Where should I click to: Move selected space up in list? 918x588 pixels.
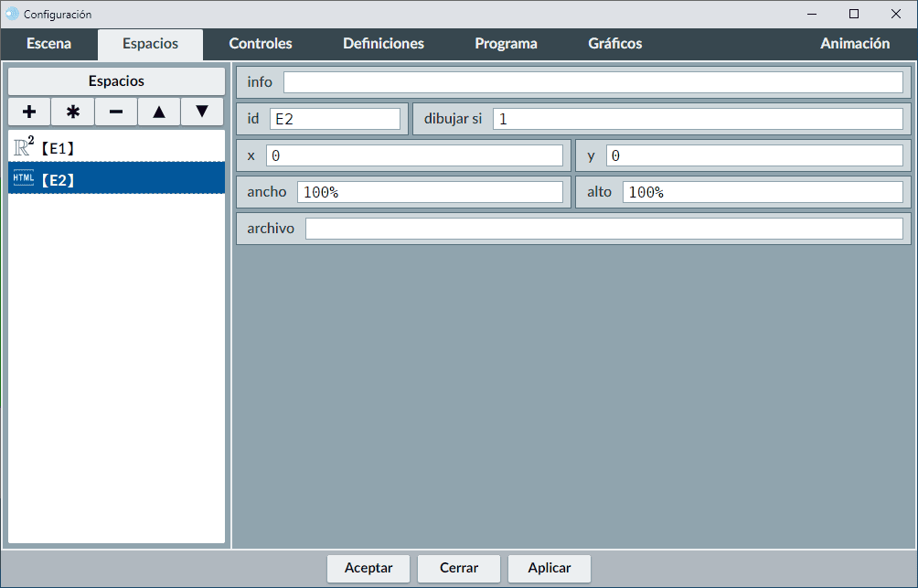(x=159, y=112)
